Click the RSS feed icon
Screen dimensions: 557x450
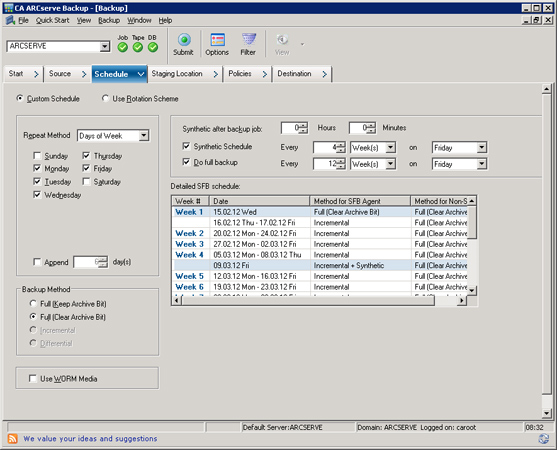click(x=12, y=439)
